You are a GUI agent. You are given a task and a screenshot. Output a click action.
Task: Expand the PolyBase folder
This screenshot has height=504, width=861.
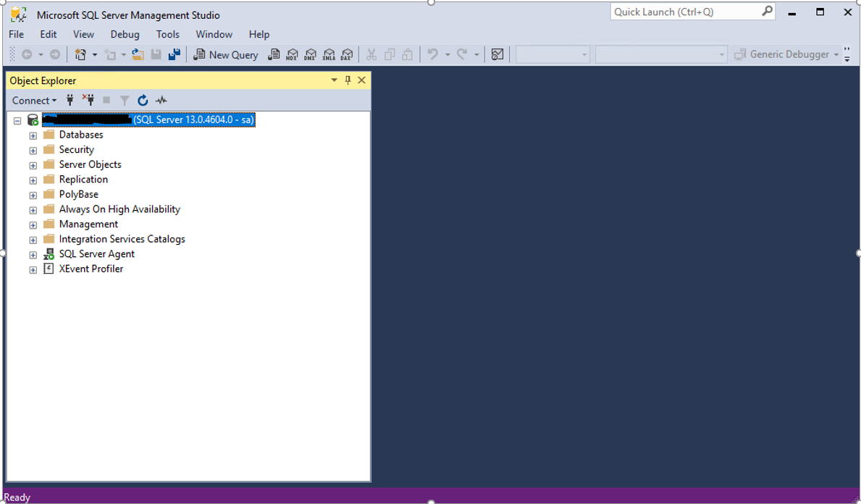click(33, 196)
